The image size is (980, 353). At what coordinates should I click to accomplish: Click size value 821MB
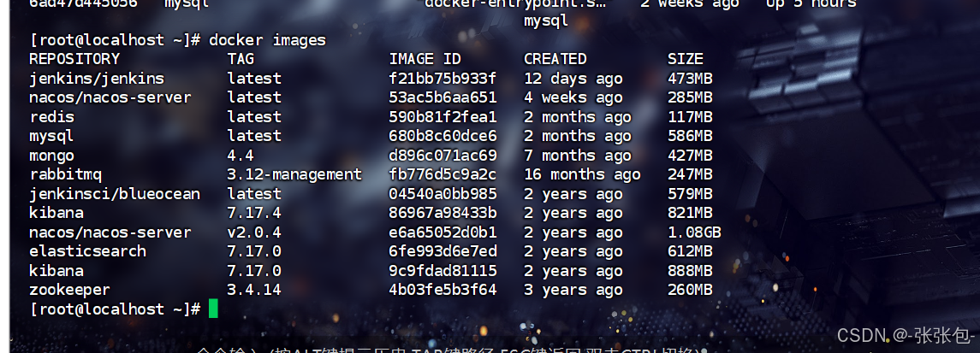(690, 214)
